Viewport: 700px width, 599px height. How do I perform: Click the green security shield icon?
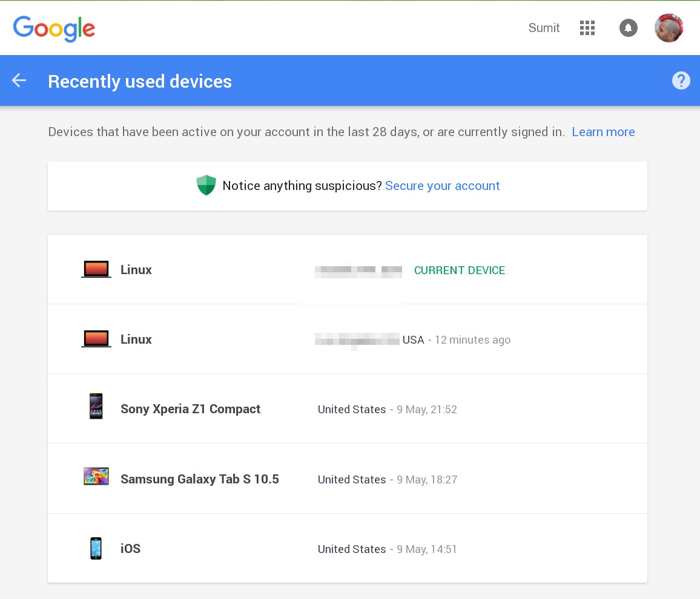coord(206,185)
